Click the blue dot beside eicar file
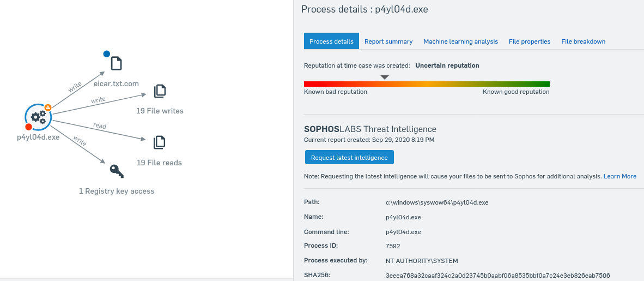The height and width of the screenshot is (281, 644). coord(107,54)
